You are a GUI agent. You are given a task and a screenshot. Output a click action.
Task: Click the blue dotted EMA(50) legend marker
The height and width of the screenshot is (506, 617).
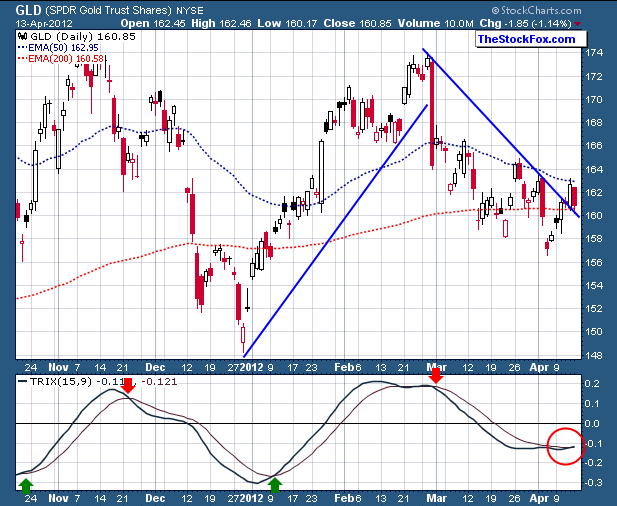[x=23, y=48]
